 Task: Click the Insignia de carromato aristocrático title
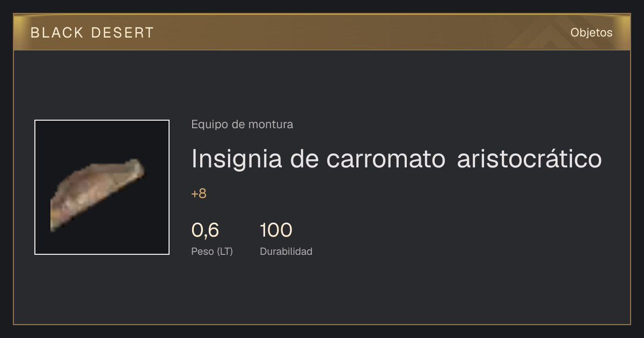(397, 159)
